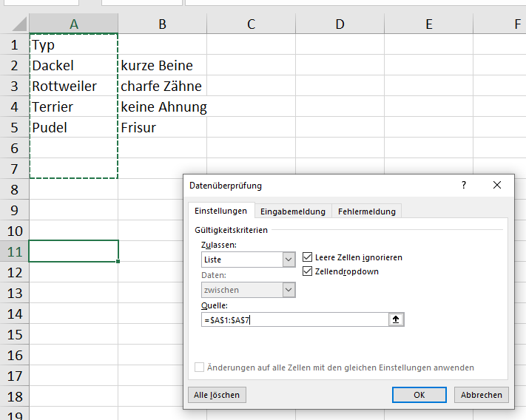Close the Datenüberprüfung dialog with X
This screenshot has width=526, height=420.
click(496, 186)
